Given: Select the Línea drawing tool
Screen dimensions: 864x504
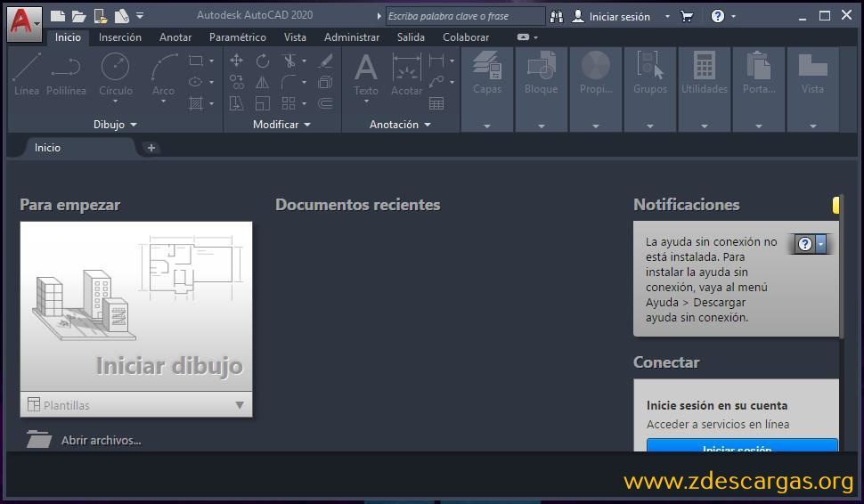Looking at the screenshot, I should 26,75.
